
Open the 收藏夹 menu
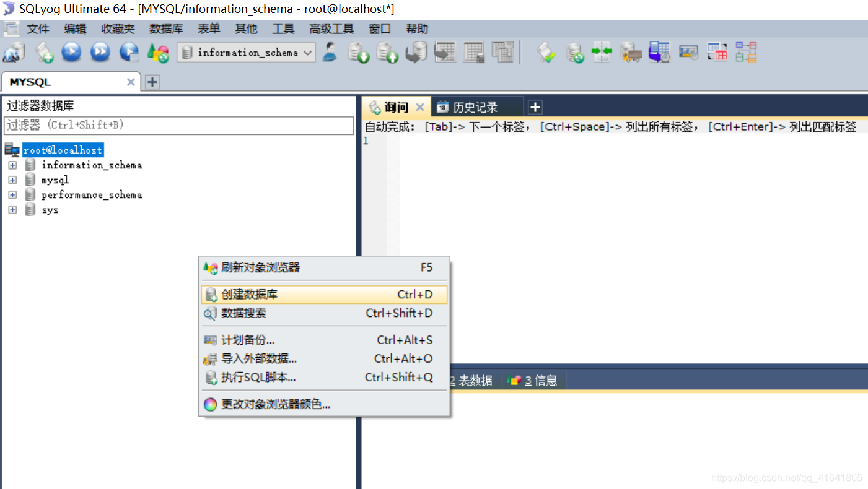coord(118,28)
